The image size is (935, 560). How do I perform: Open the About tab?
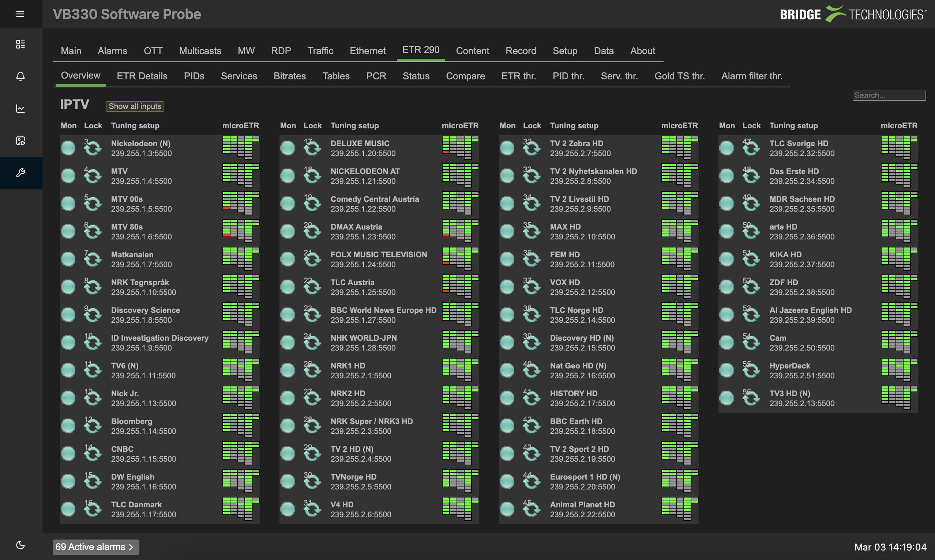tap(643, 51)
